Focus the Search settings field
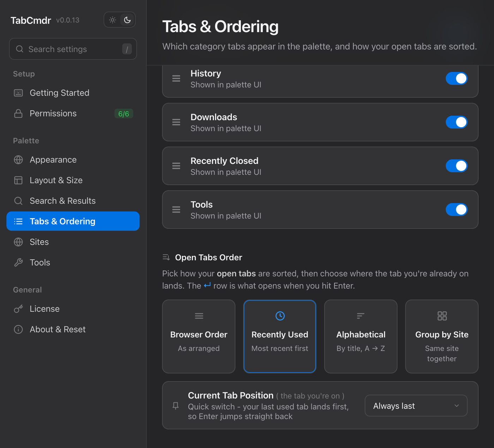Viewport: 494px width, 448px height. (x=73, y=49)
